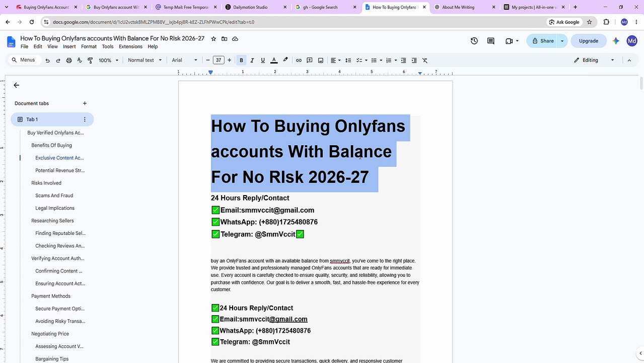
Task: Open the Format menu
Action: (x=89, y=46)
